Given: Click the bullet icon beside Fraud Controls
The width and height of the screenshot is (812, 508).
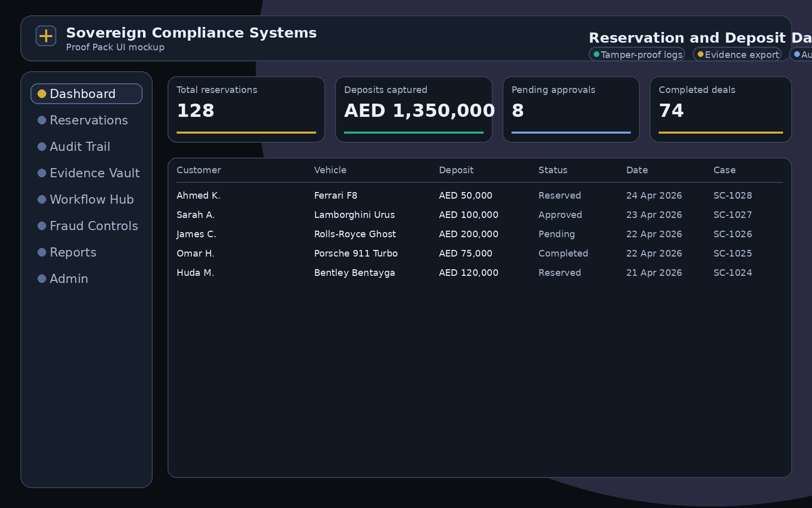Looking at the screenshot, I should pos(42,226).
